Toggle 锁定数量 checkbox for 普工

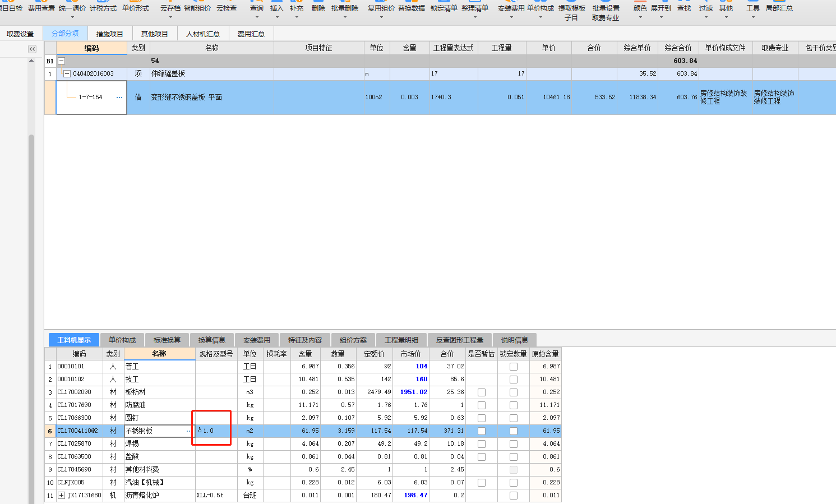tap(514, 367)
